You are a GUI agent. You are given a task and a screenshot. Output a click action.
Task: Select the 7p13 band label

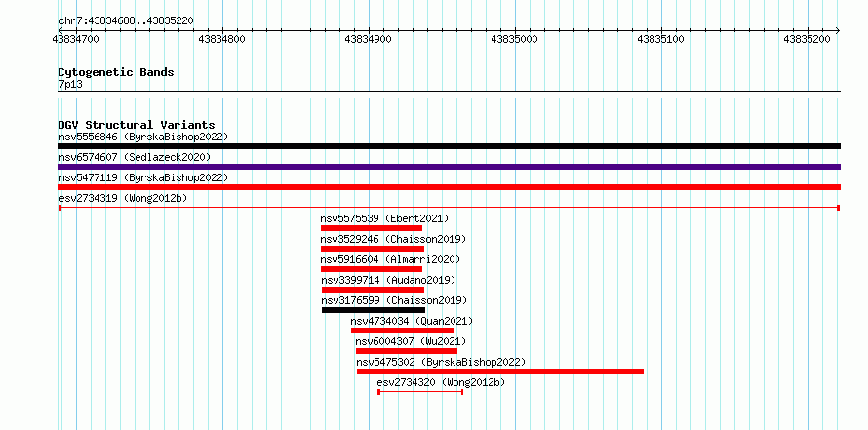(70, 84)
